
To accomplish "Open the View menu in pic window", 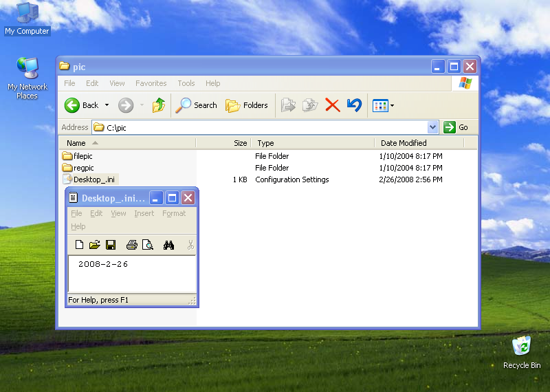I will pos(117,83).
